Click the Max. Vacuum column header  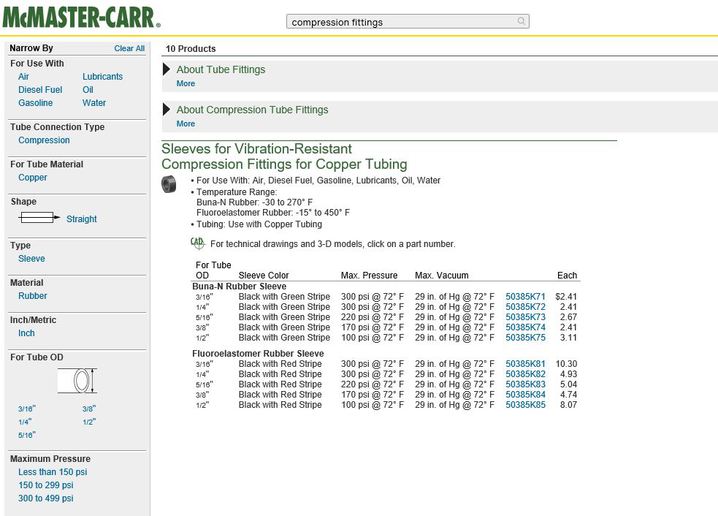(441, 275)
